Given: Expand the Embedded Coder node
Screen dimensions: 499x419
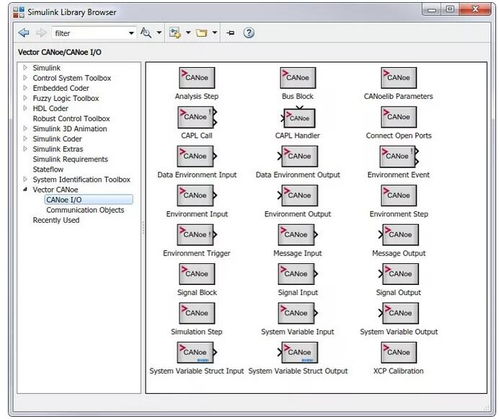Looking at the screenshot, I should pyautogui.click(x=25, y=88).
